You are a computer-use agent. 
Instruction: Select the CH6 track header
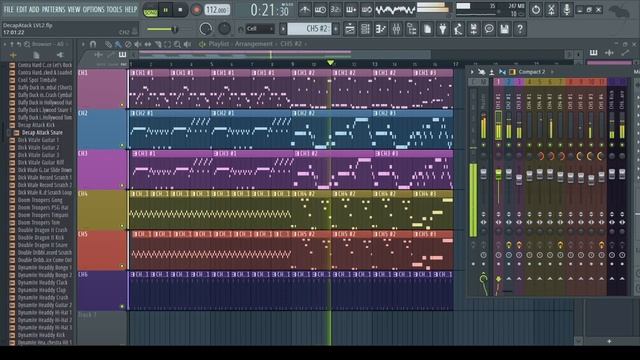coord(102,290)
